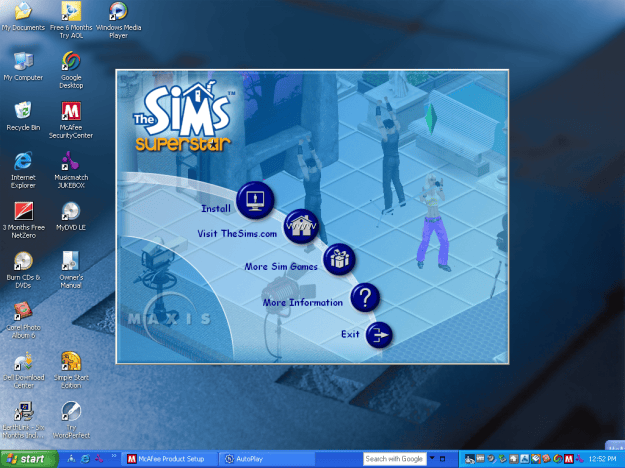Launch Internet Explorer from Quick Launch

85,459
